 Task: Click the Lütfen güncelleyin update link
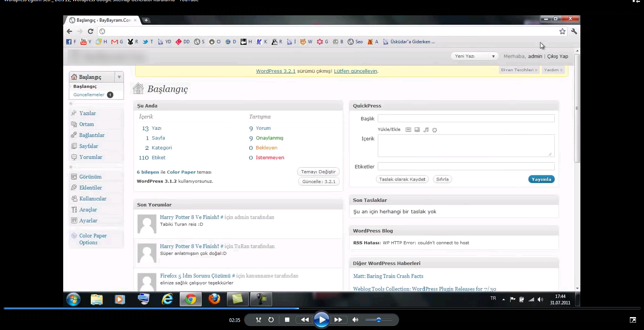click(355, 71)
